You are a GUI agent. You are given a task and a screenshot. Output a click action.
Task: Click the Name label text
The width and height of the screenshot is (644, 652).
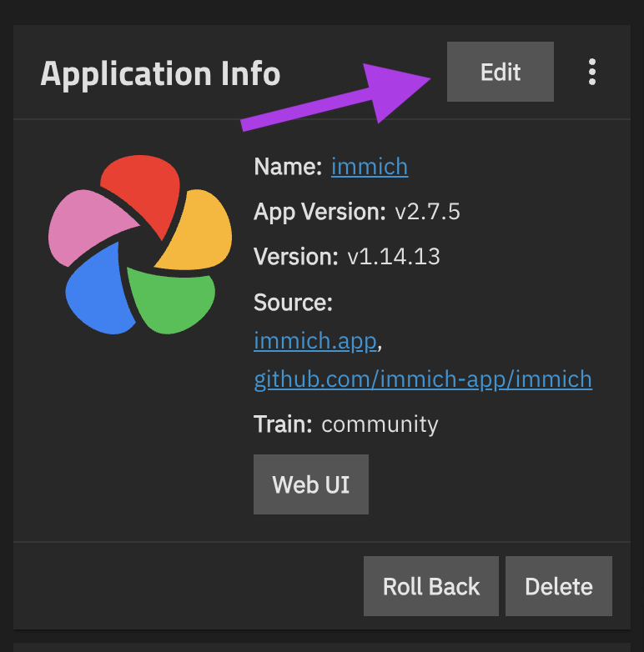287,167
